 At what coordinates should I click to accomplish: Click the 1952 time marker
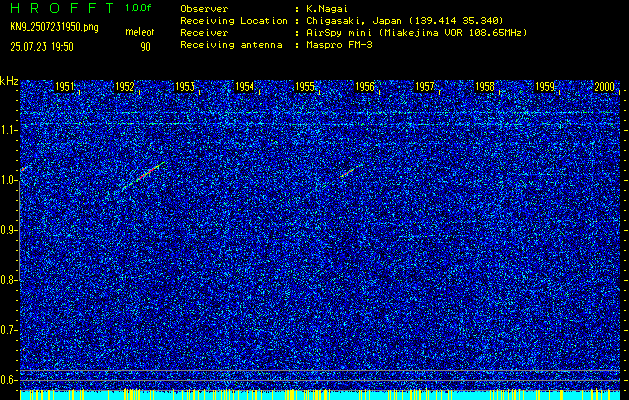tap(124, 87)
